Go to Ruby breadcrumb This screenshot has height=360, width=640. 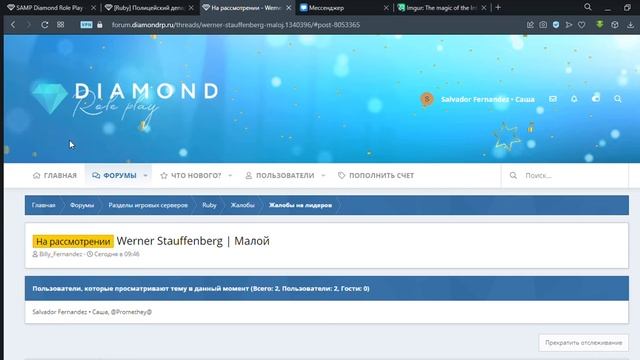click(209, 205)
